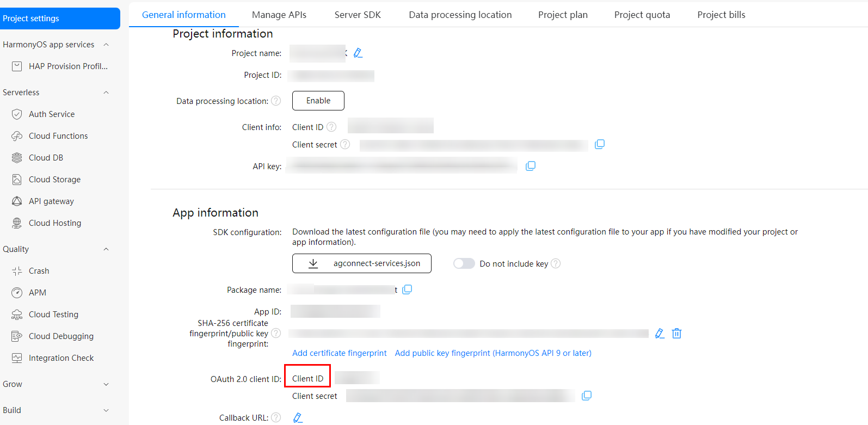Open the Project quota tab
This screenshot has width=868, height=425.
(x=642, y=15)
